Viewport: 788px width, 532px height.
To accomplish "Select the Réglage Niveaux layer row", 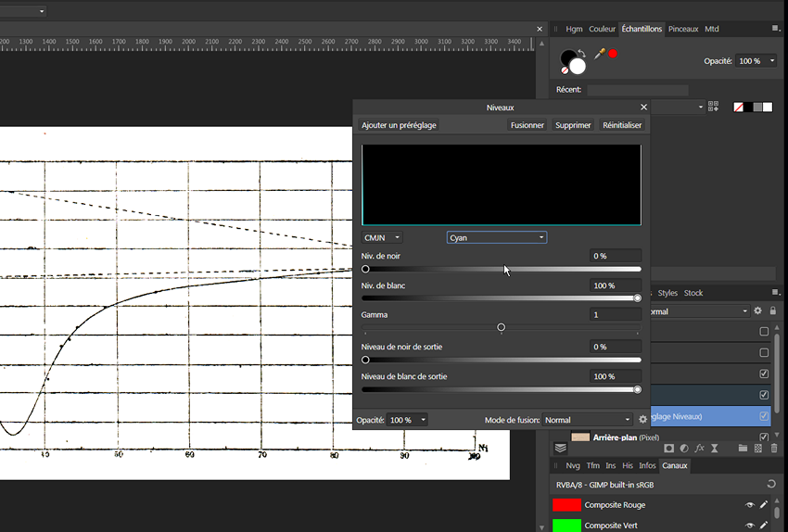I will pyautogui.click(x=710, y=416).
